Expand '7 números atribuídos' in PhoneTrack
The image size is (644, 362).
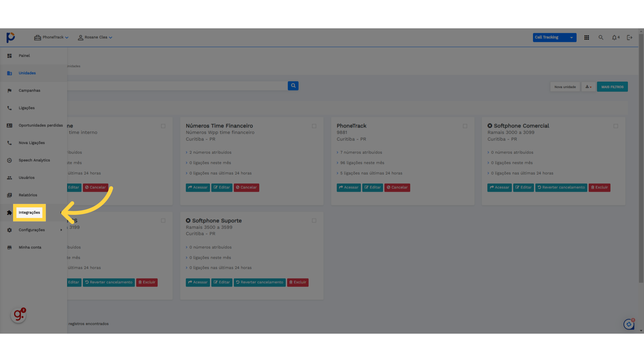coord(360,153)
